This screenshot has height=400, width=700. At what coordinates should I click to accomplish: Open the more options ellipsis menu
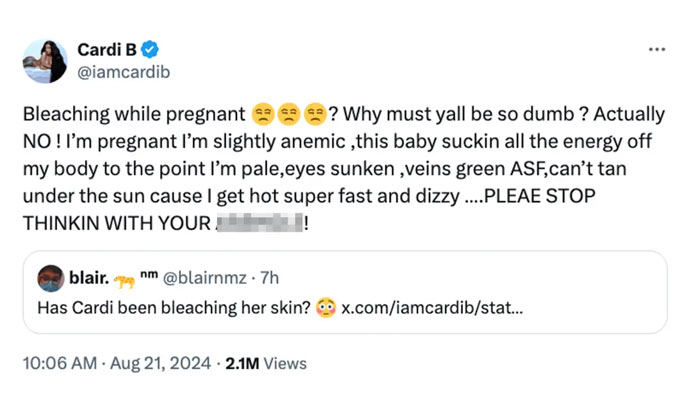tap(657, 49)
